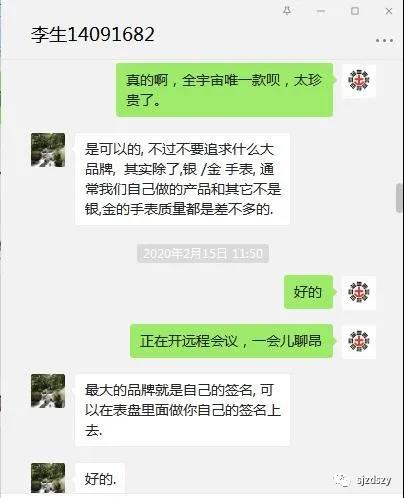The image size is (404, 498).
Task: Click the sjzdszy watermark logo
Action: point(362,480)
